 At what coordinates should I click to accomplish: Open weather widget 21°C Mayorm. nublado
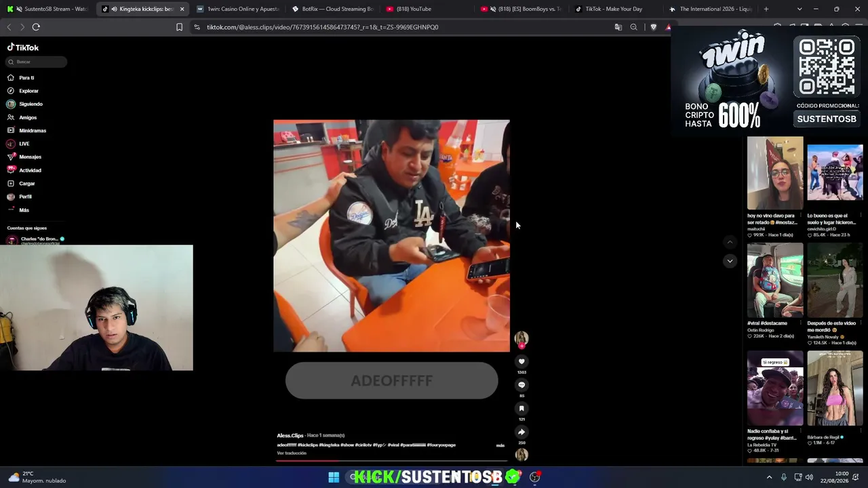[37, 477]
